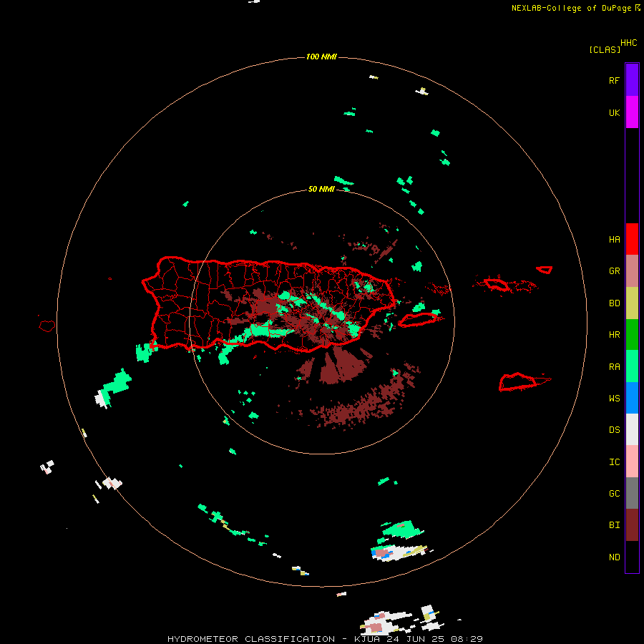Click the DS legend label
This screenshot has height=644, width=644.
point(614,429)
